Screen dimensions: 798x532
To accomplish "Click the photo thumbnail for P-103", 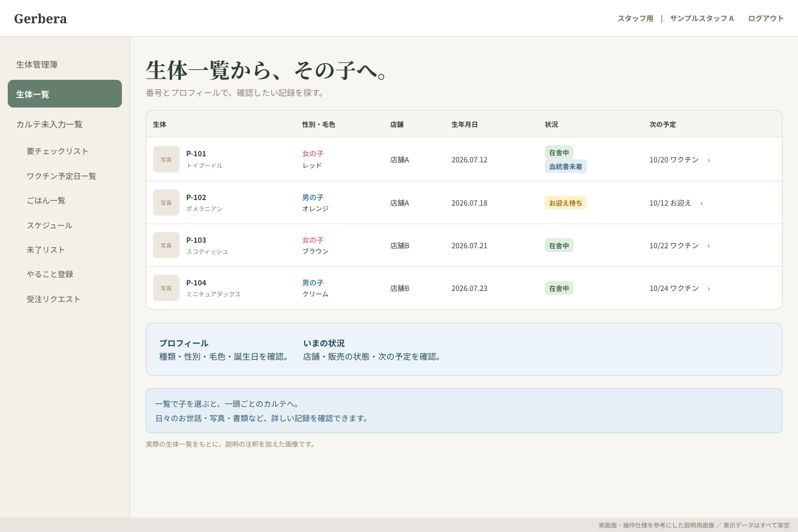I will coord(166,245).
